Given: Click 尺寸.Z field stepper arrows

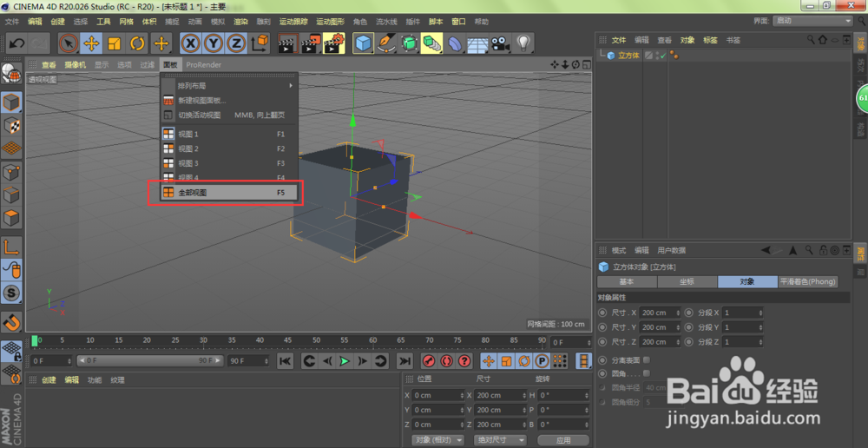Looking at the screenshot, I should (x=678, y=342).
